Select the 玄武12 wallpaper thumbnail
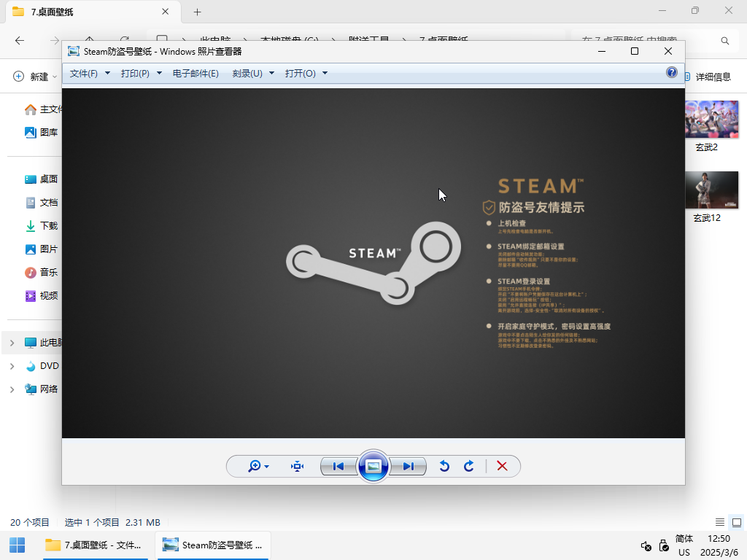747x560 pixels. [x=711, y=190]
